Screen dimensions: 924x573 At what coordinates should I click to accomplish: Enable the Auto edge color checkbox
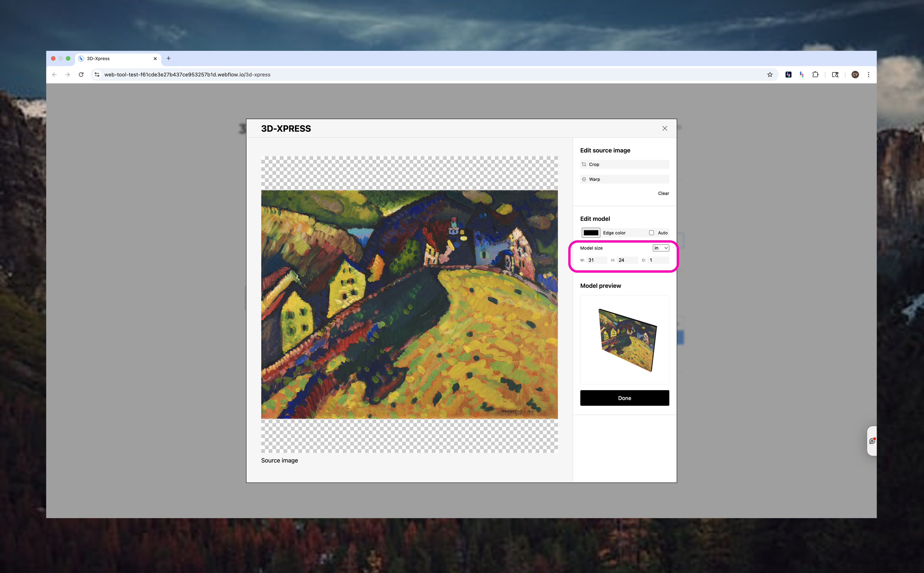coord(651,233)
